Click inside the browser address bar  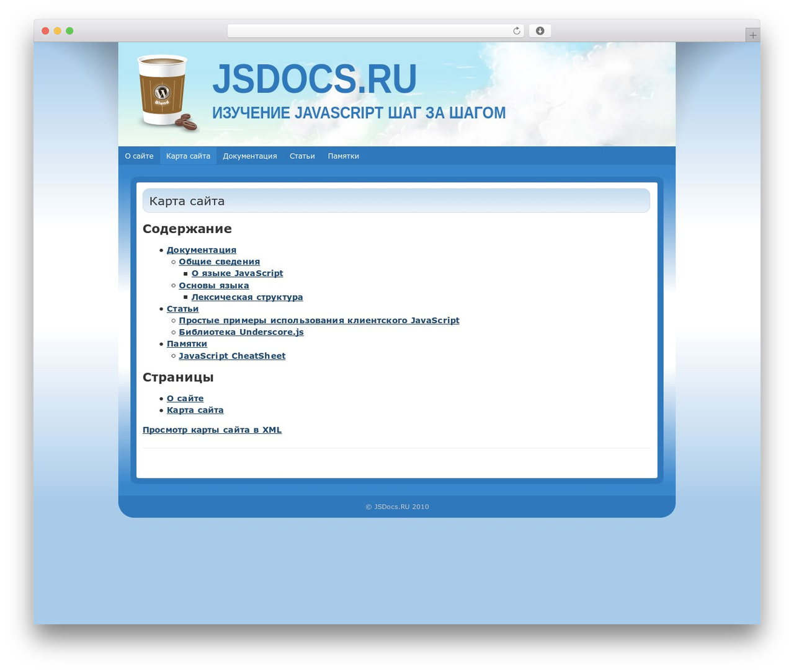(375, 31)
